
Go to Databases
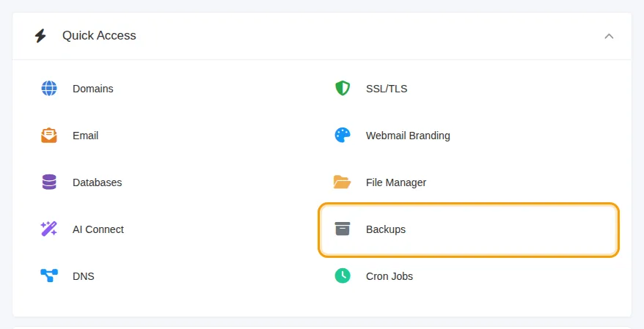(x=98, y=182)
